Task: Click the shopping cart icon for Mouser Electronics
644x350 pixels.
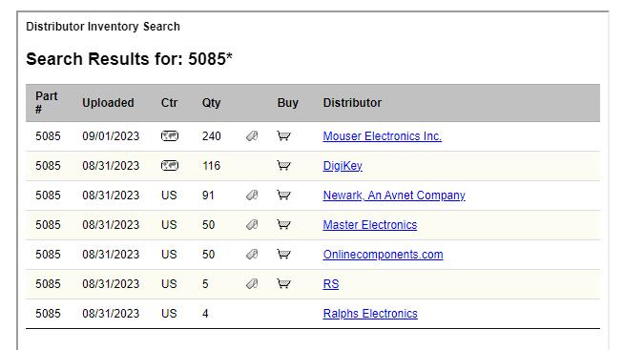Action: 283,135
